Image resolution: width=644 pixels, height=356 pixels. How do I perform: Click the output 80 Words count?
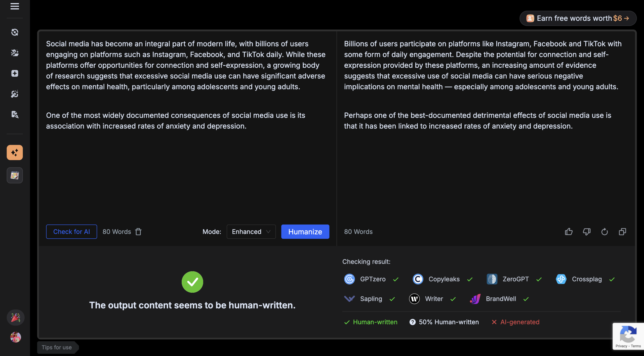coord(358,232)
